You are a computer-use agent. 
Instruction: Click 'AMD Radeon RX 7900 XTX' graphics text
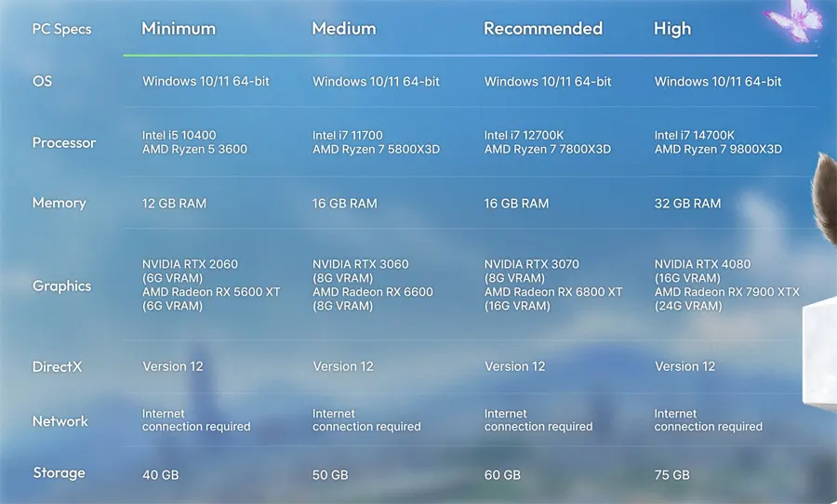(727, 292)
